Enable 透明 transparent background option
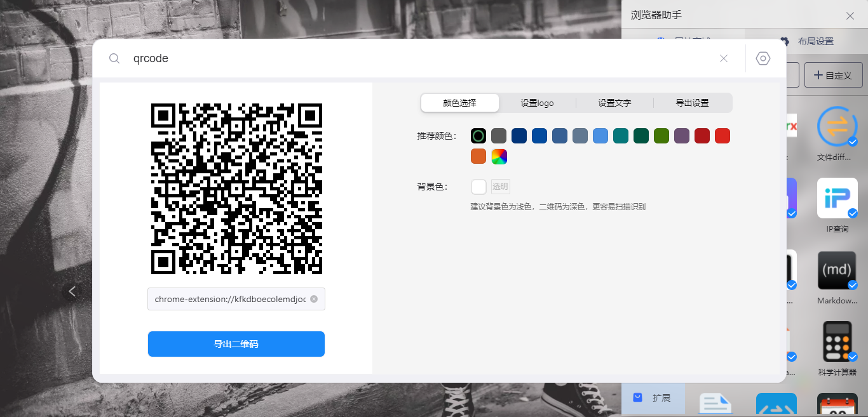 499,186
